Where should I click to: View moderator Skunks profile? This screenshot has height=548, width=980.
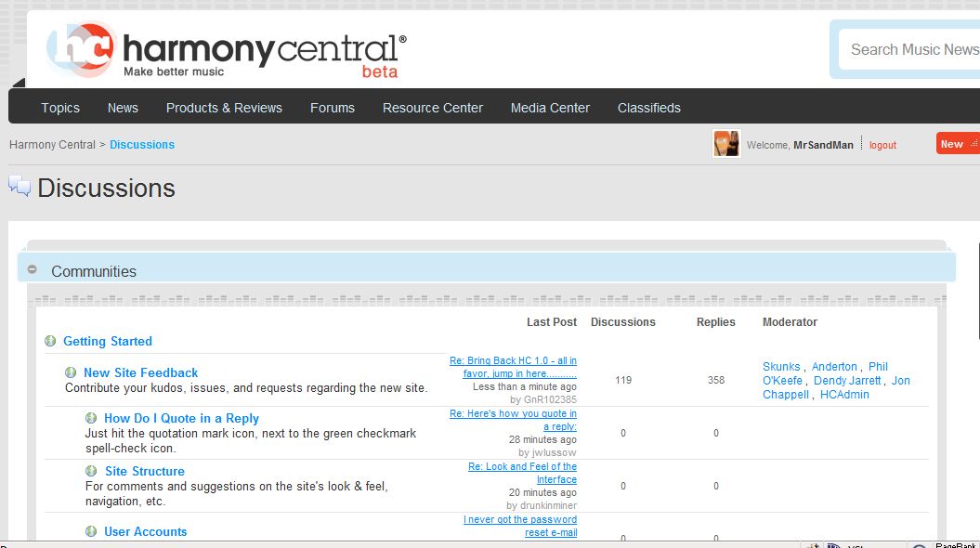(781, 367)
